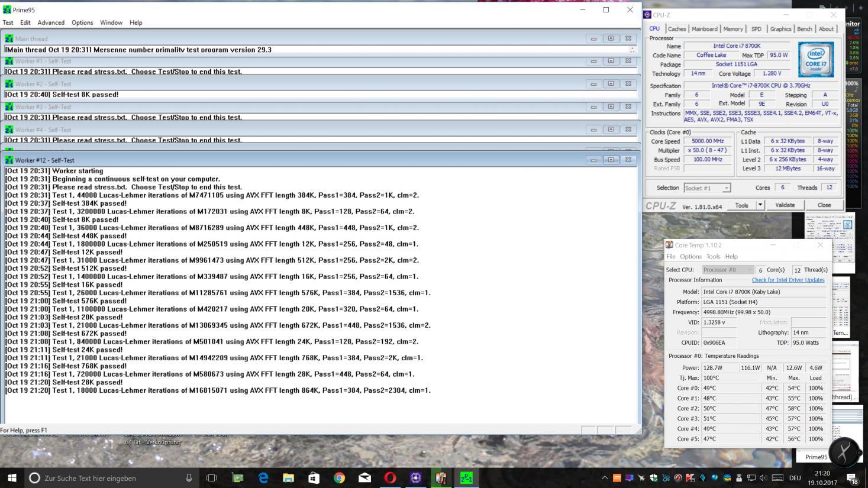Open Google Chrome from the taskbar
This screenshot has width=868, height=488.
(x=339, y=478)
